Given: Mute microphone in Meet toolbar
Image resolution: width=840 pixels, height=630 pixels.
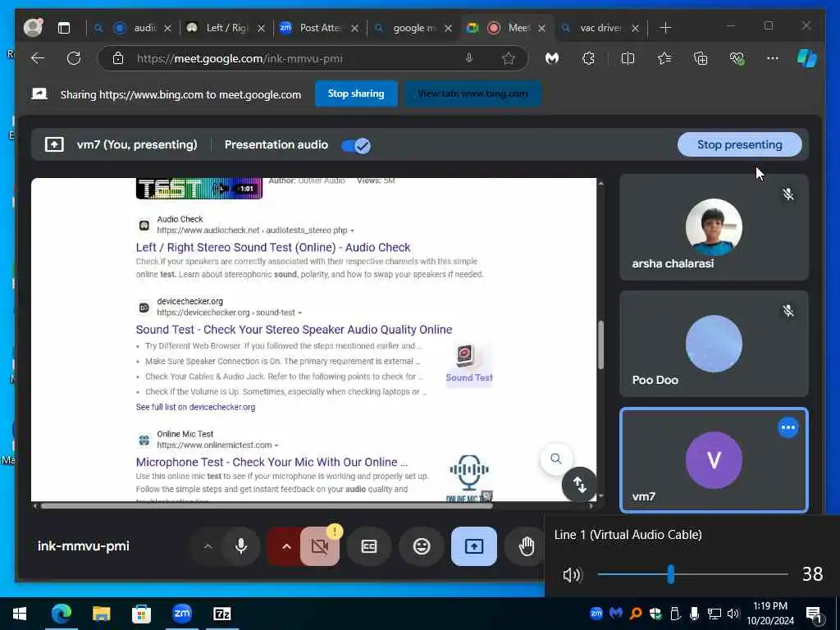Looking at the screenshot, I should coord(241,546).
